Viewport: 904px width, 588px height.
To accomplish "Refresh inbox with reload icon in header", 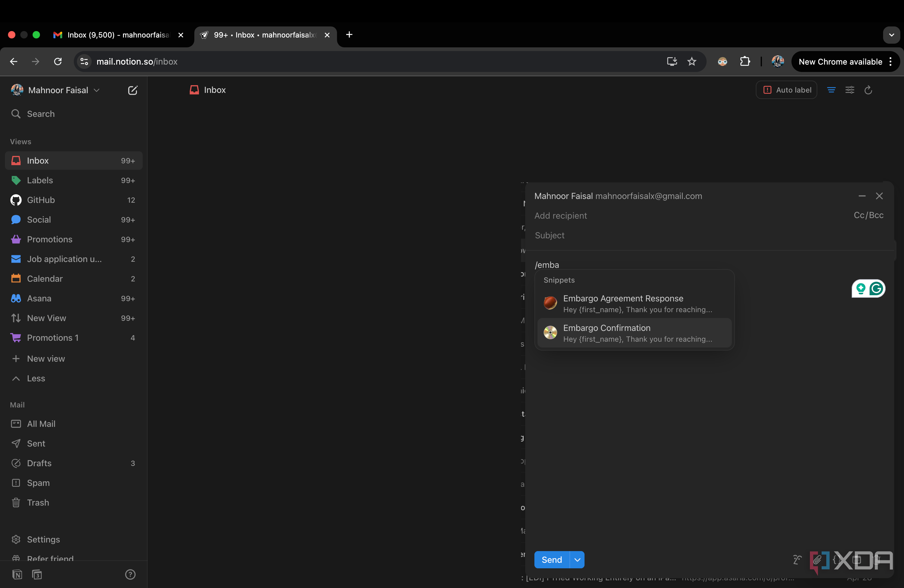I will tap(868, 90).
